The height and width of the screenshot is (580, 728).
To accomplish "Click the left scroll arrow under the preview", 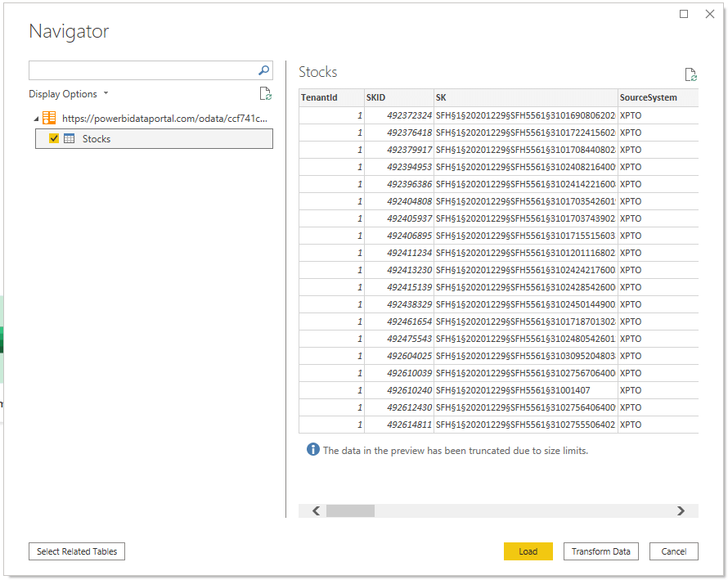I will point(316,510).
